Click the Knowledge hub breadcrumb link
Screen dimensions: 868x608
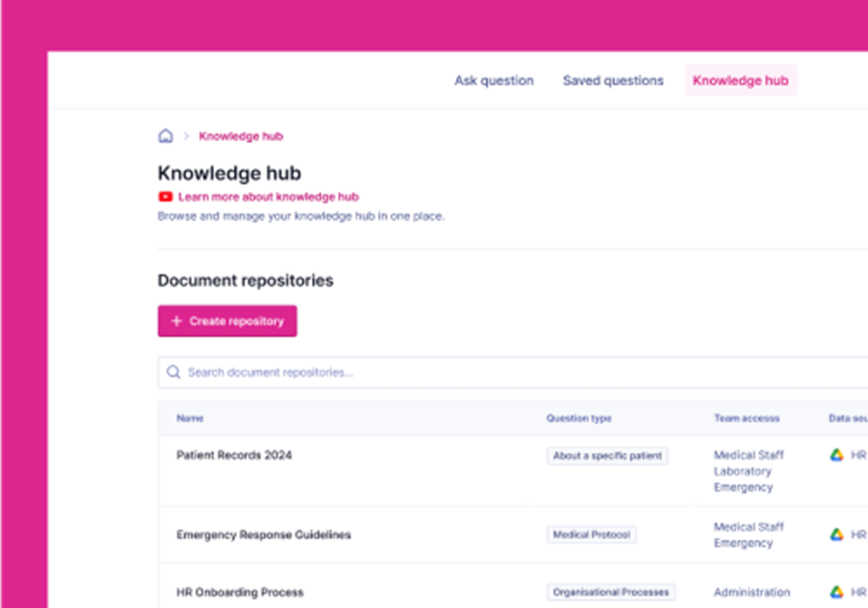[x=241, y=136]
